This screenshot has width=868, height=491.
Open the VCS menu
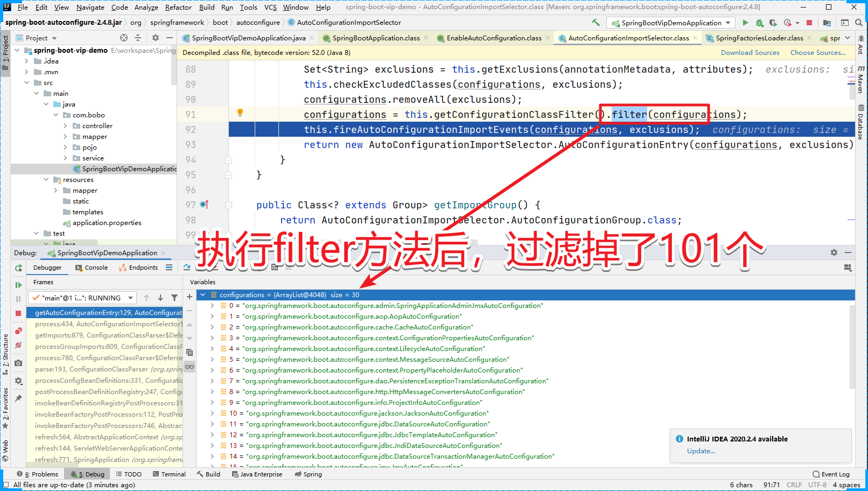coord(270,8)
